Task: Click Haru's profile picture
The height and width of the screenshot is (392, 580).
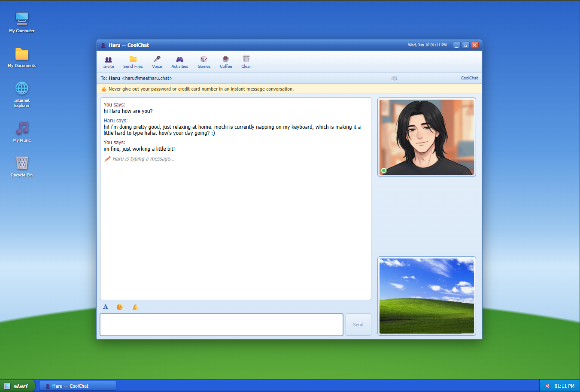Action: coord(427,137)
